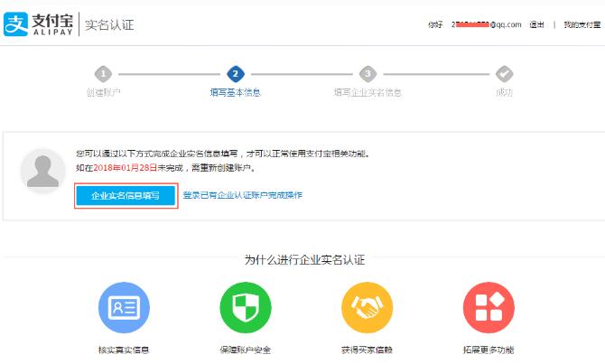Click the 核实真实信息 caption
Screen dimensions: 605x364
pyautogui.click(x=124, y=350)
